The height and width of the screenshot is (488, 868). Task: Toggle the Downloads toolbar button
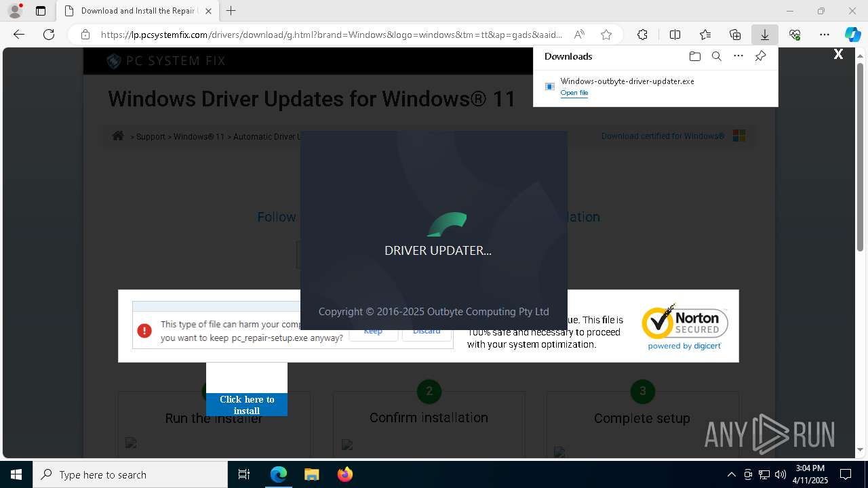coord(764,35)
